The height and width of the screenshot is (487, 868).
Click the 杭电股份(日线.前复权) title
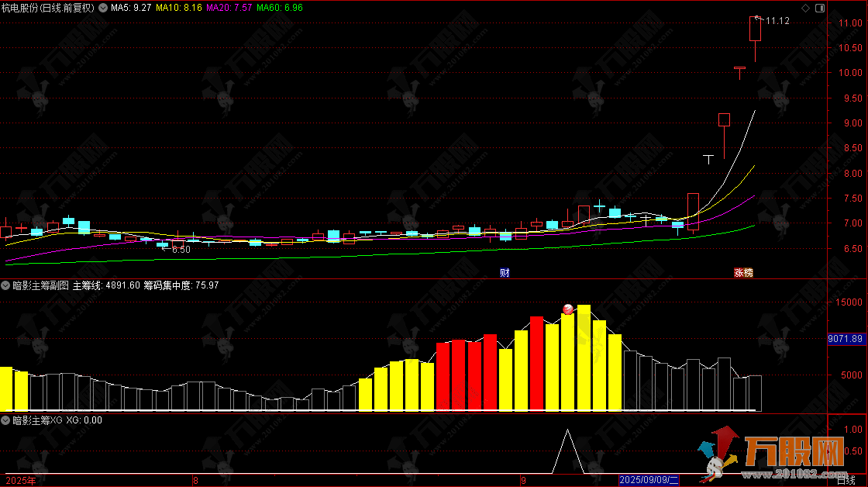48,8
